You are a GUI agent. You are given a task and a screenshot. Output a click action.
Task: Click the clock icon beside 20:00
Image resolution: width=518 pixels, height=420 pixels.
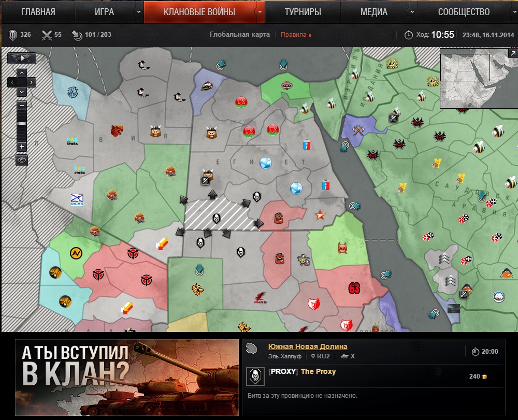476,352
